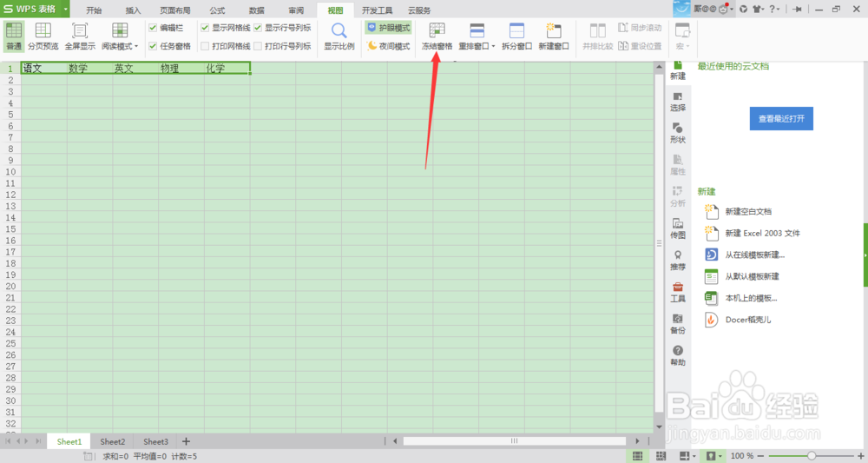Open the 云服务 ribbon tab
Viewport: 868px width, 463px height.
pyautogui.click(x=419, y=10)
